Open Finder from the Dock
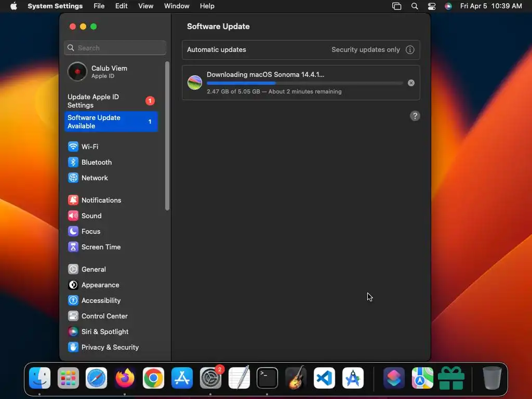This screenshot has height=399, width=532. coord(39,378)
